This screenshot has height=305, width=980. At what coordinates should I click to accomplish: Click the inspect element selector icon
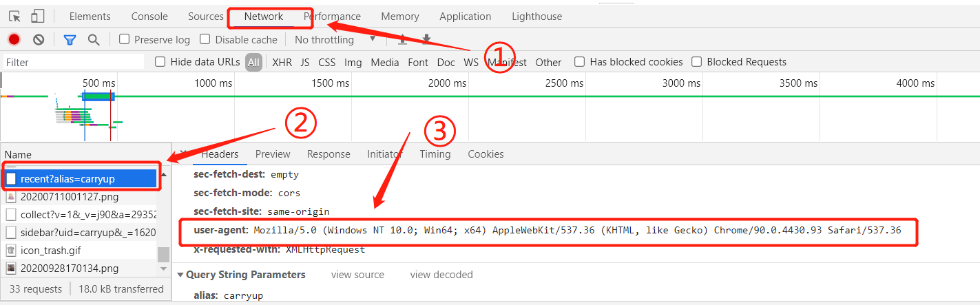[x=15, y=17]
